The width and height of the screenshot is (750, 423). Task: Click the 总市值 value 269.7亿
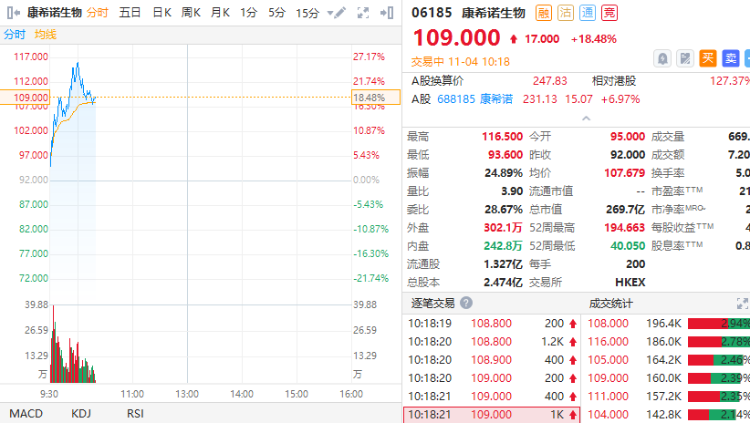coord(626,210)
